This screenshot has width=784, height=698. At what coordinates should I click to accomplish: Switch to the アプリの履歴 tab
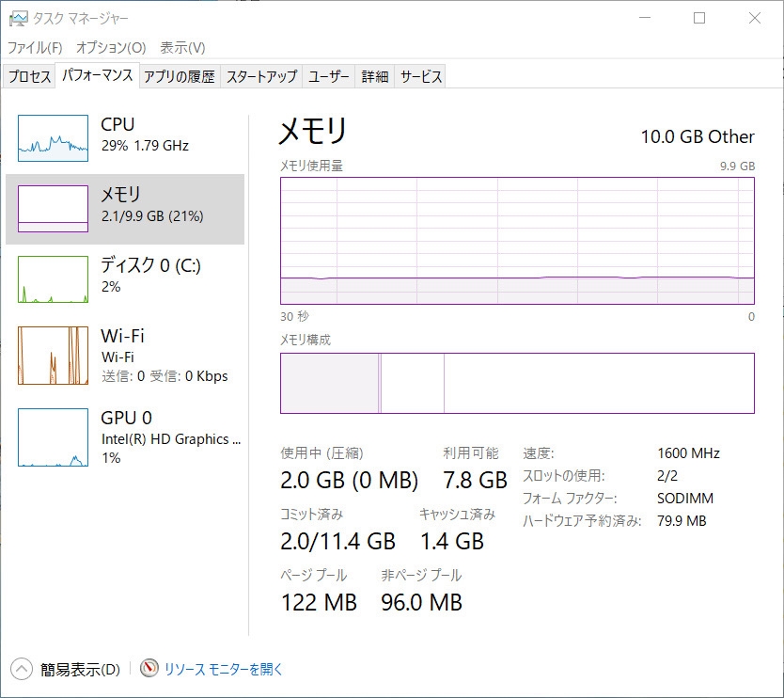coord(180,76)
